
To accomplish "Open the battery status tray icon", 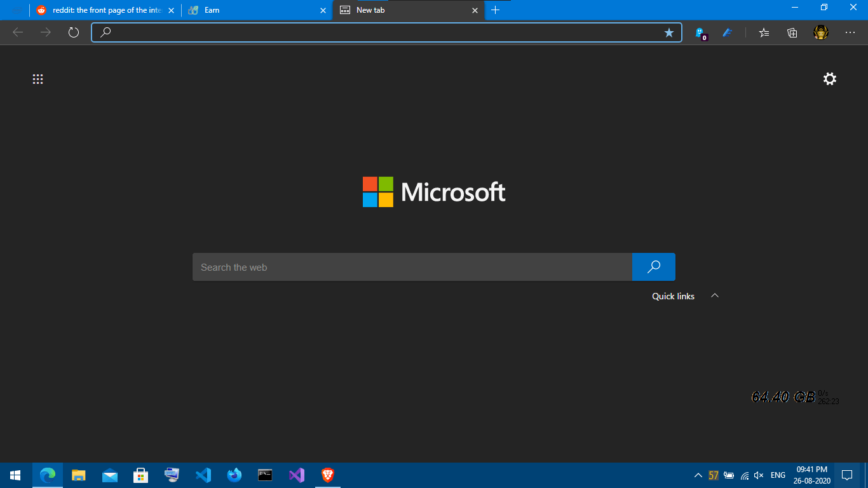I will click(729, 475).
